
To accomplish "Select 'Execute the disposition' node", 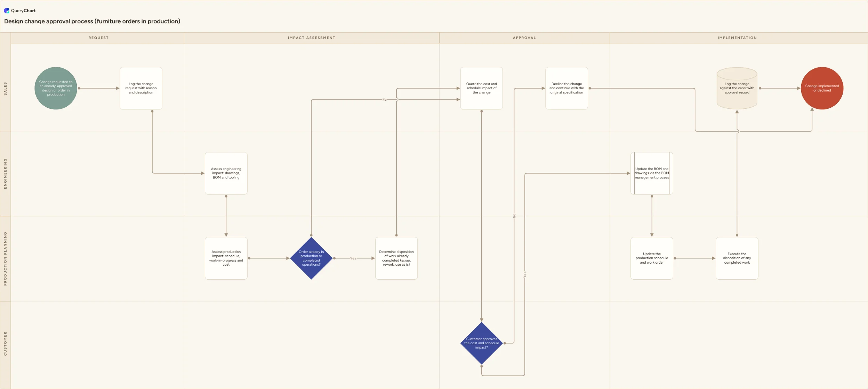I will [737, 258].
